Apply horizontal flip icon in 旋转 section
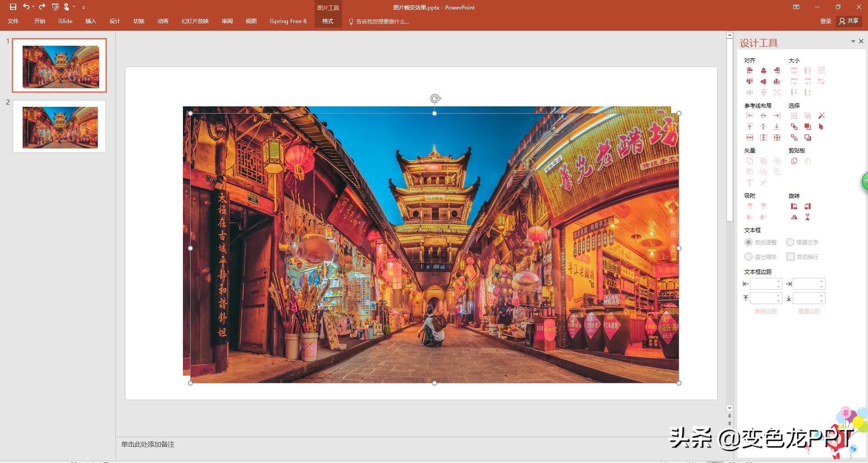The height and width of the screenshot is (463, 868). coord(794,217)
